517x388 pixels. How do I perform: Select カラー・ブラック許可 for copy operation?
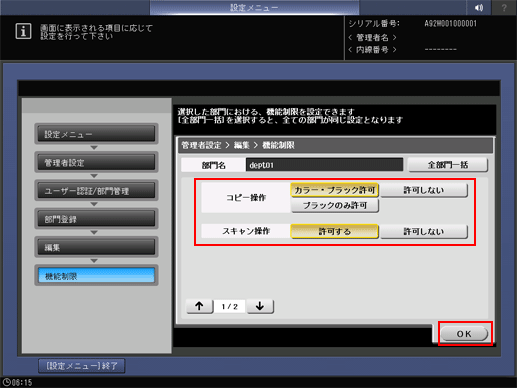[334, 190]
